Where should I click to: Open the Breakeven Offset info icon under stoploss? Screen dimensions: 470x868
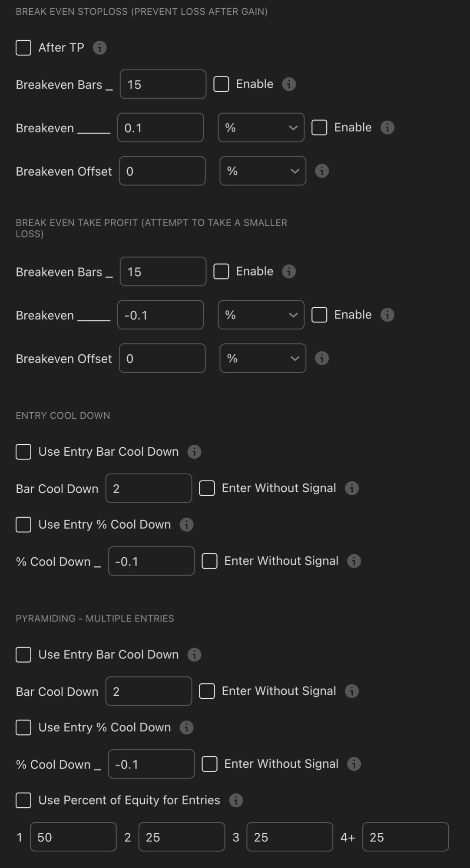322,171
